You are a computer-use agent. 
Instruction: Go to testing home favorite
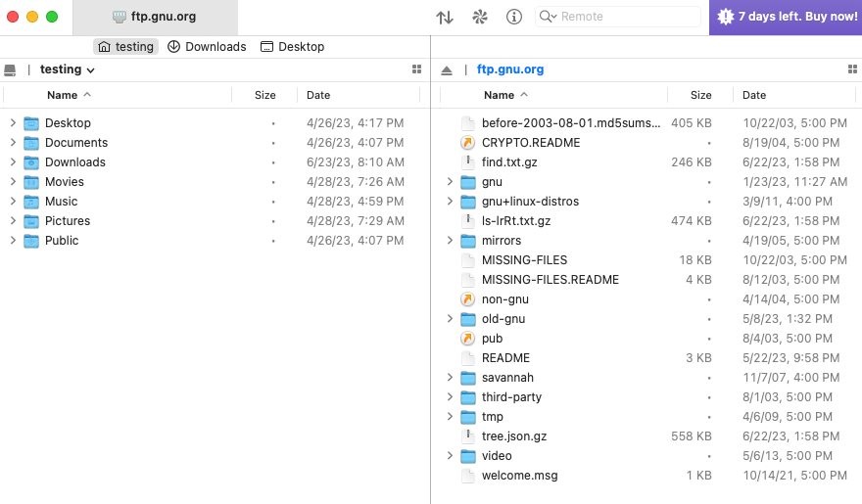pos(126,47)
